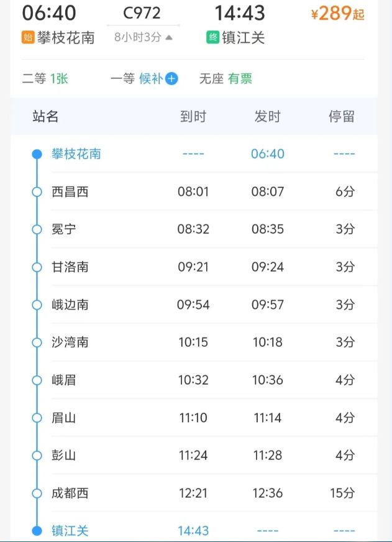Image resolution: width=392 pixels, height=542 pixels.
Task: Open the 眉山 station row
Action: [x=204, y=418]
